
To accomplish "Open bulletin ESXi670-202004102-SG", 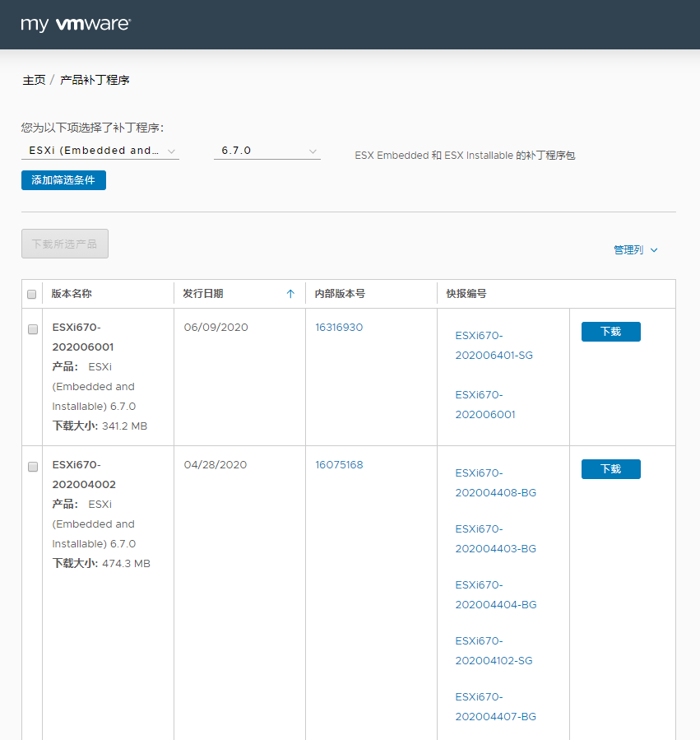I will tap(494, 651).
